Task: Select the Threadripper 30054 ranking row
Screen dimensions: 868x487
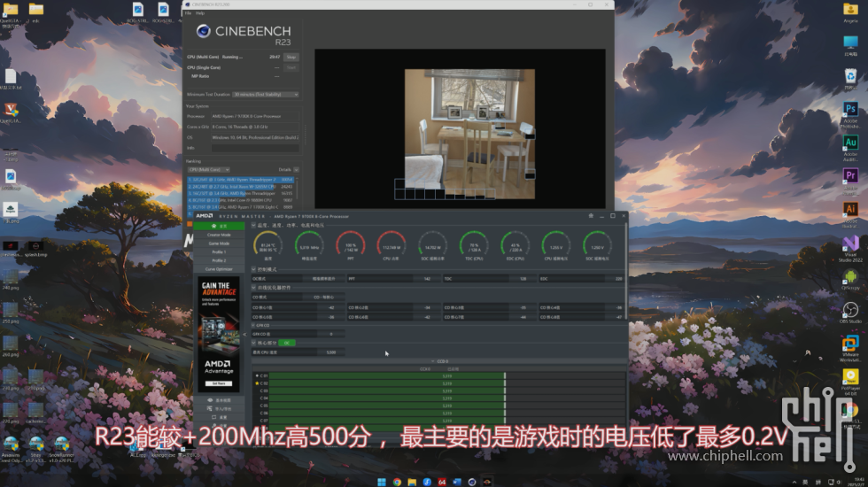Action: pyautogui.click(x=240, y=180)
